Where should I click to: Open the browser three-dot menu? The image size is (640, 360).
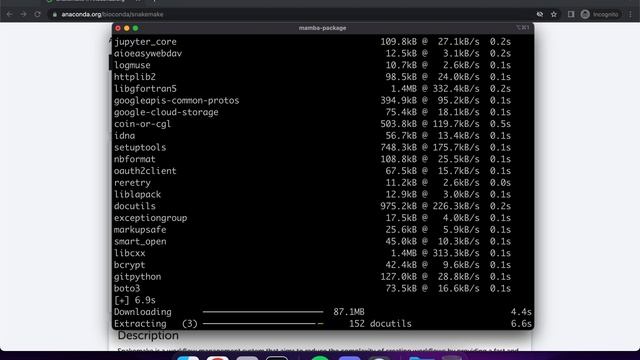click(631, 14)
